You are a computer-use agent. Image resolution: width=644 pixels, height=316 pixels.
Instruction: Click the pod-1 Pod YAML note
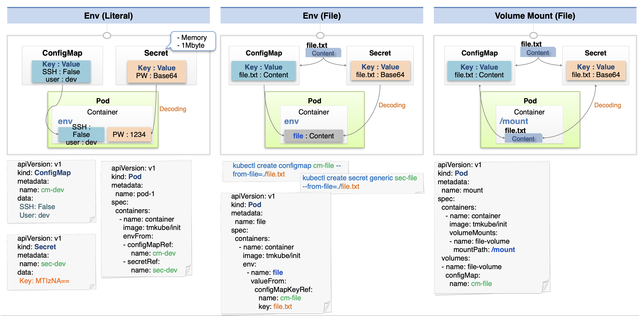click(x=147, y=219)
